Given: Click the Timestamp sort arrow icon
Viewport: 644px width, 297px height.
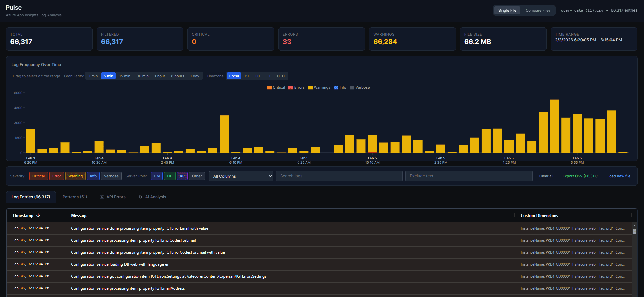Looking at the screenshot, I should [x=38, y=216].
